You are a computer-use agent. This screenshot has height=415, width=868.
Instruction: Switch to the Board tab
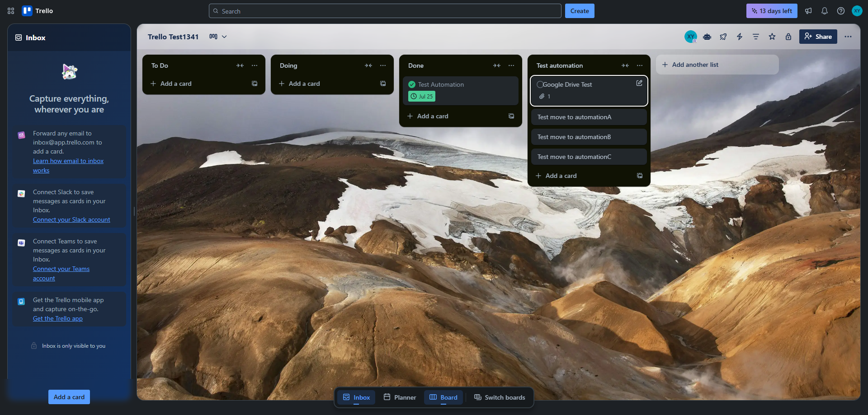click(x=443, y=397)
